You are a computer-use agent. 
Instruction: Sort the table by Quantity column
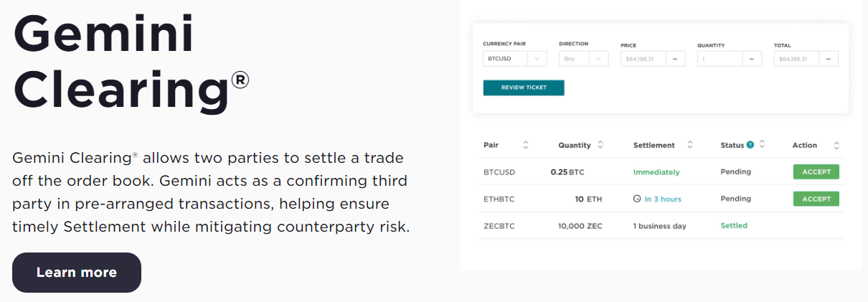coord(600,145)
